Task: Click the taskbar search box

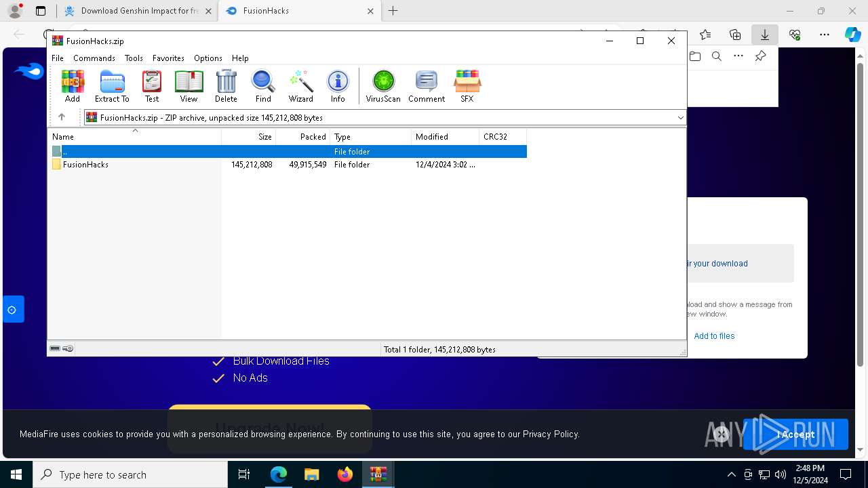Action: (x=130, y=474)
